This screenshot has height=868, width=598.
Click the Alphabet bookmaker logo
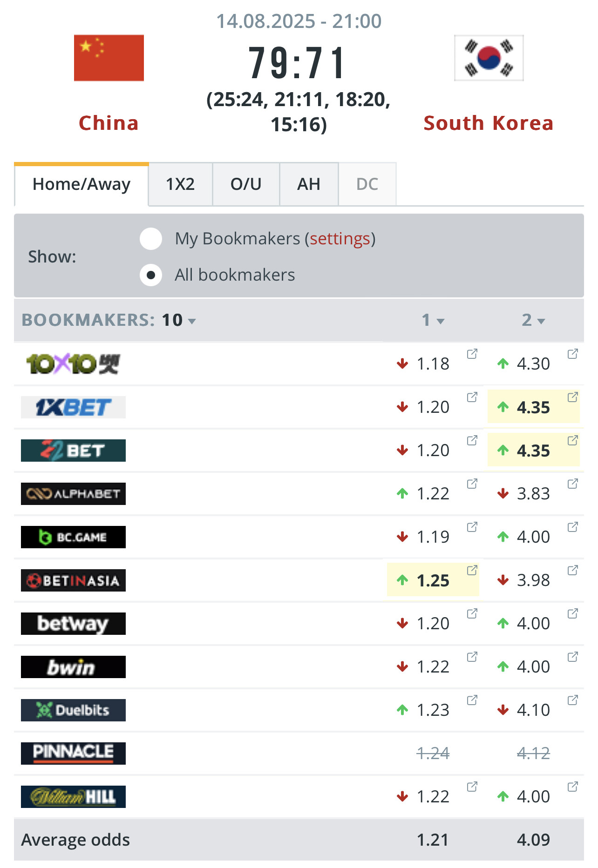pyautogui.click(x=73, y=494)
